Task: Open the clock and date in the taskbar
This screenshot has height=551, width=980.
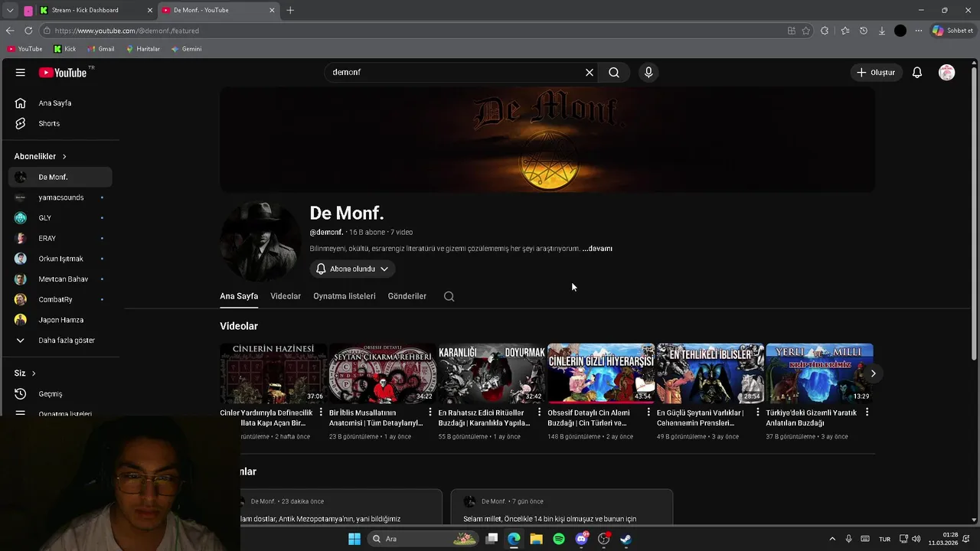Action: 943,539
